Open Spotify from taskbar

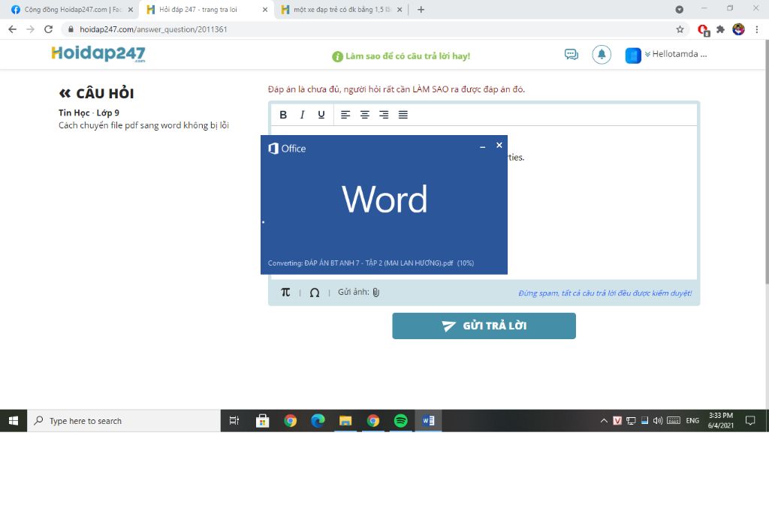(x=401, y=421)
